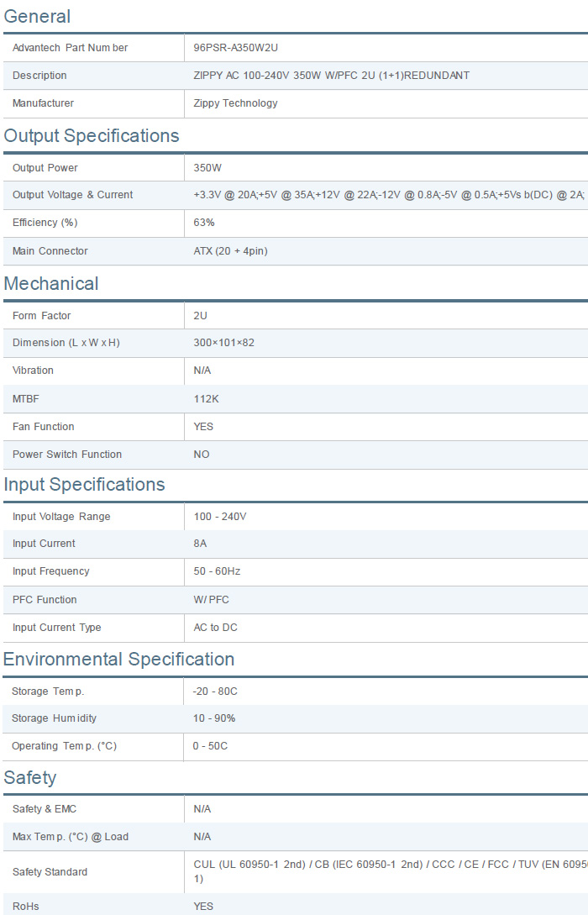Click the Environmental Specification heading
The image size is (588, 915).
(118, 660)
